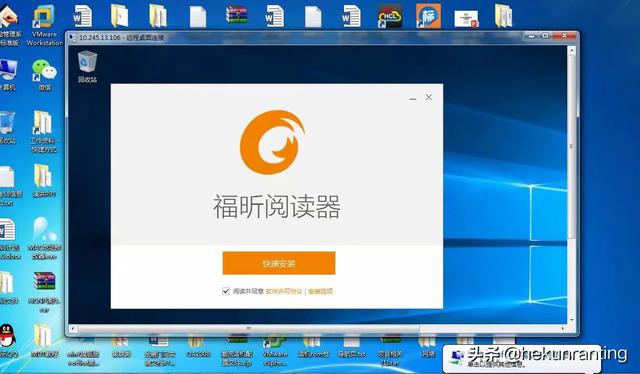Select the local desktop Recycle Bin icon
640x374 pixels.
click(8, 128)
